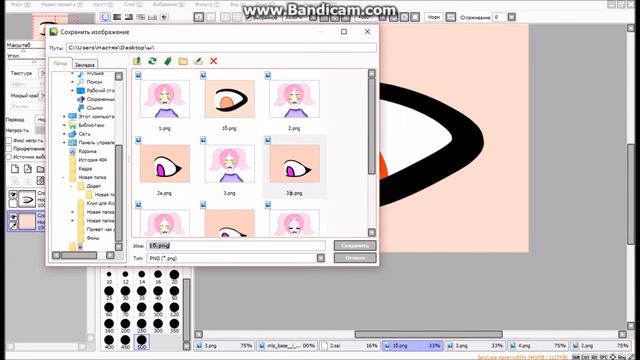Image resolution: width=640 pixels, height=360 pixels.
Task: Switch to the 'Закладка' tab in save dialog
Action: click(x=85, y=64)
